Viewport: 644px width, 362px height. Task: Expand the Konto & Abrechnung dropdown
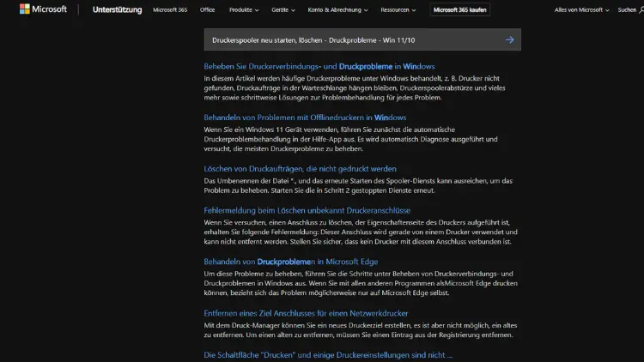point(337,9)
